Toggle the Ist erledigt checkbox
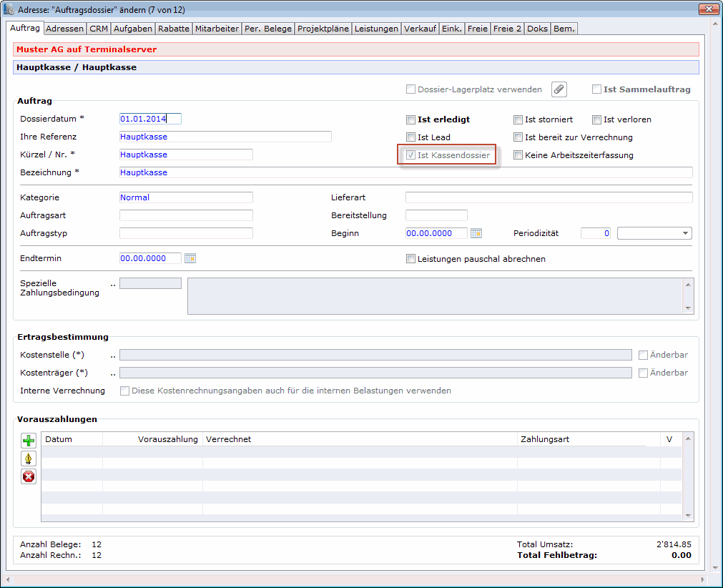Viewport: 723px width, 588px height. click(x=410, y=119)
